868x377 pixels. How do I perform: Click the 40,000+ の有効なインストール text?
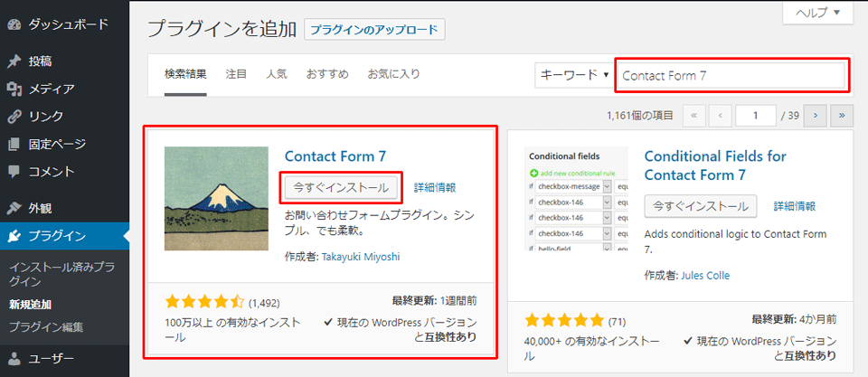click(x=590, y=348)
